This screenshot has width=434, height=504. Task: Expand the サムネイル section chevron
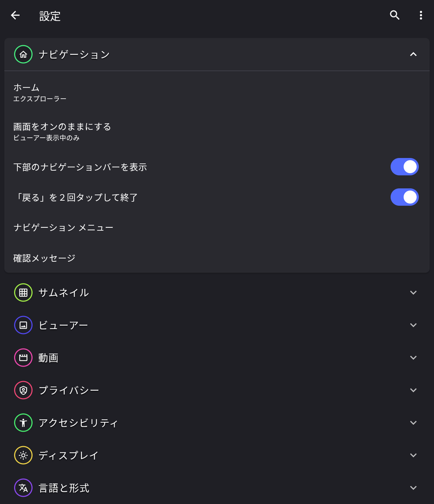pos(413,293)
